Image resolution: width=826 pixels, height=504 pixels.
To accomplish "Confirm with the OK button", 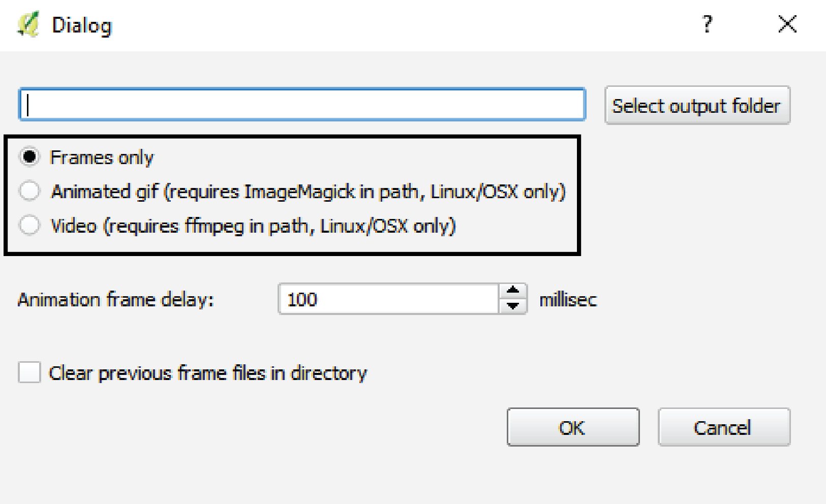I will click(x=573, y=427).
